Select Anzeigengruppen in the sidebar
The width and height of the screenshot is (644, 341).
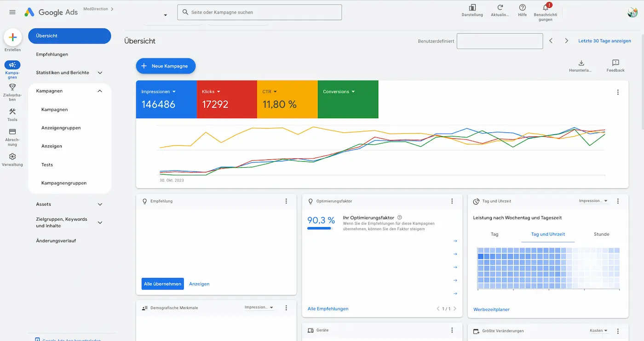[61, 128]
